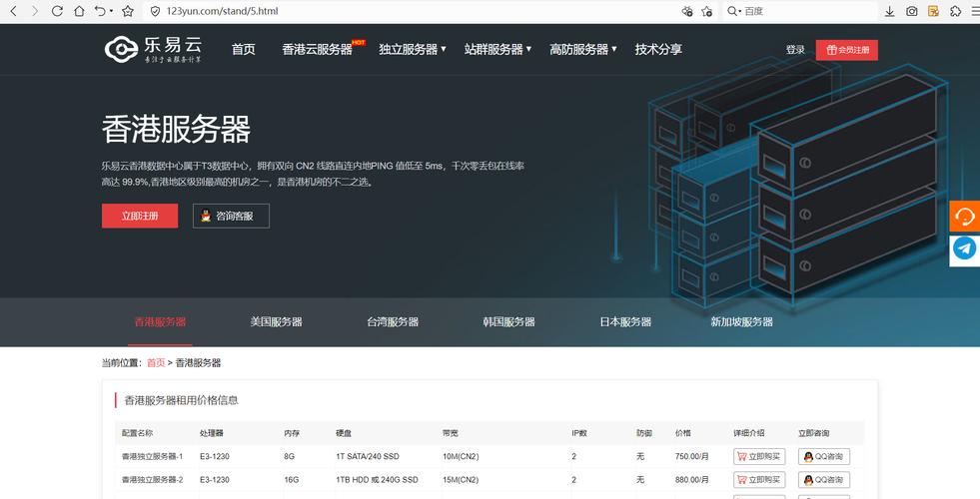980x499 pixels.
Task: Select the 新加坡服务器 tab
Action: (x=742, y=322)
